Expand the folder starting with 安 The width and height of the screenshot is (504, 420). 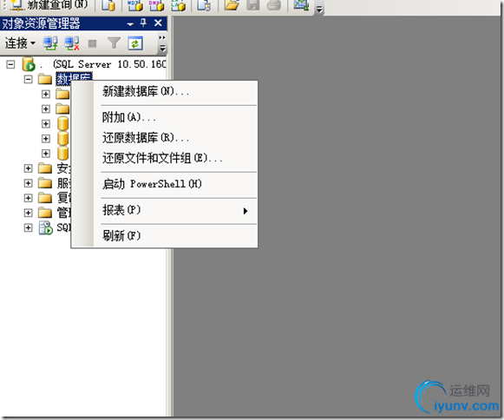29,168
